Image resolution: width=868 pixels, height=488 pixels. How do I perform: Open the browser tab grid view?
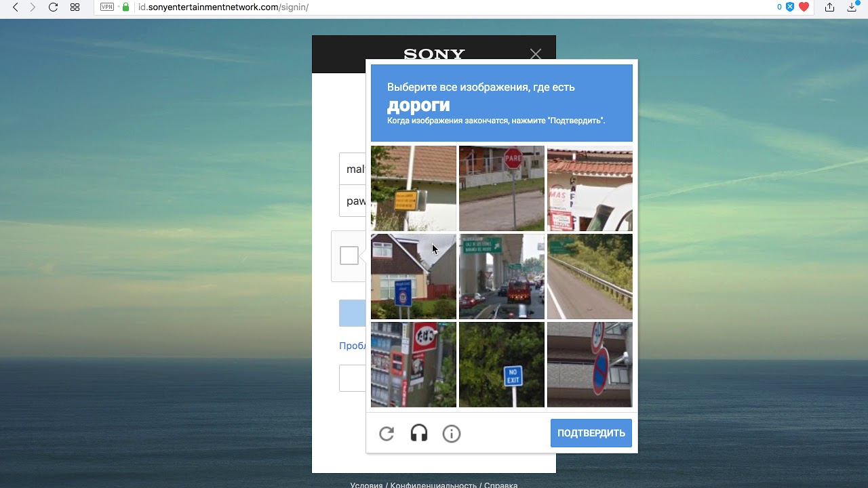click(75, 7)
